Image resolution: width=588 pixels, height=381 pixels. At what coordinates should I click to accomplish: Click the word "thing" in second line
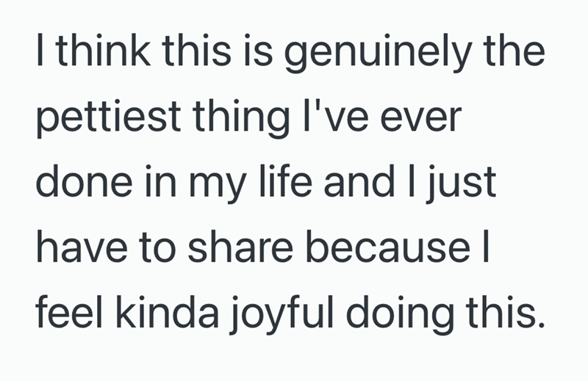pos(242,118)
